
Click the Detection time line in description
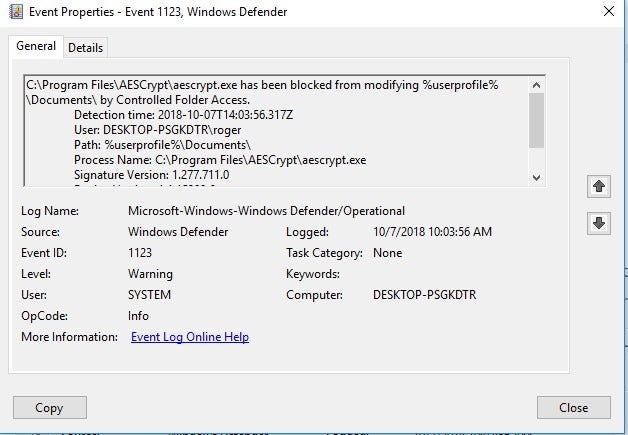(183, 115)
